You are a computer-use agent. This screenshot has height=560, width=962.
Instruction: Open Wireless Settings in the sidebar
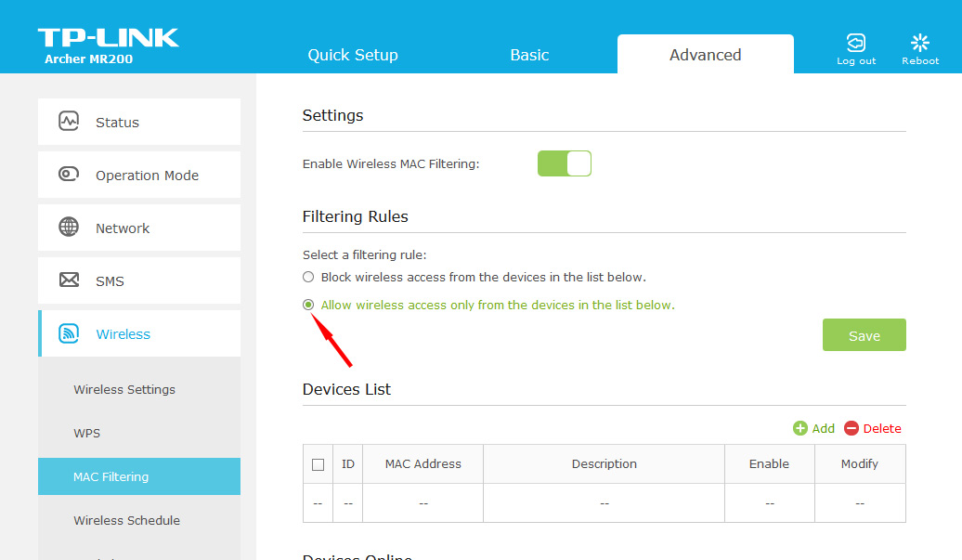(x=124, y=389)
